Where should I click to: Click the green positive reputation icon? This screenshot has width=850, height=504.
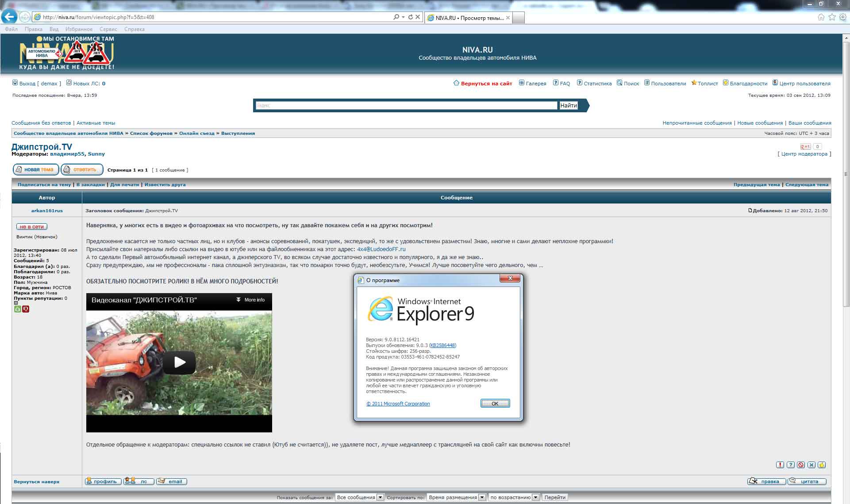click(18, 309)
